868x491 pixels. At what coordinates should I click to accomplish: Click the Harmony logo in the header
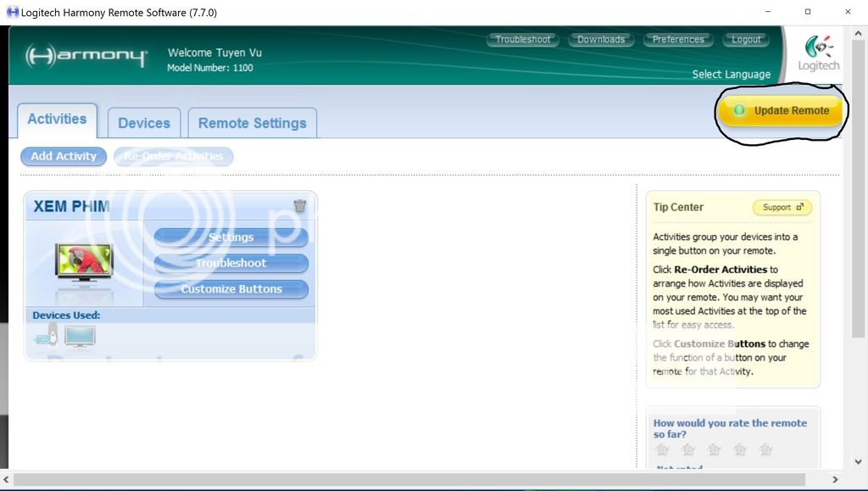click(86, 57)
